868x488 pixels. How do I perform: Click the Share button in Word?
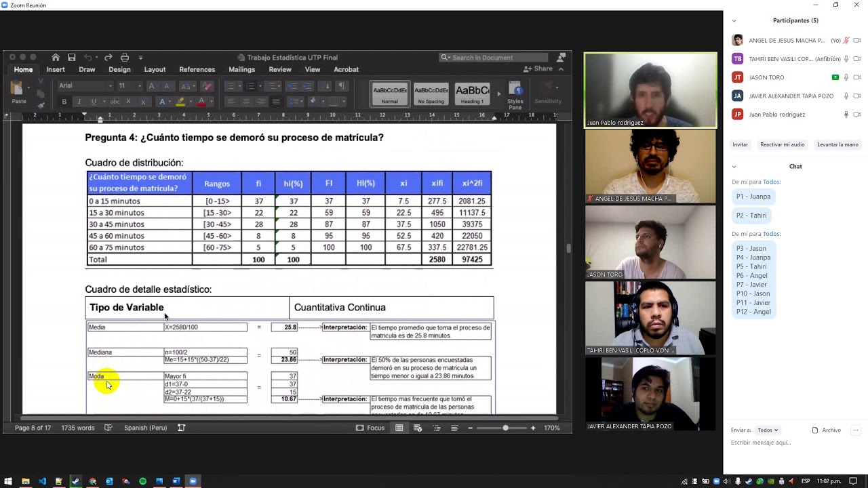(x=538, y=68)
